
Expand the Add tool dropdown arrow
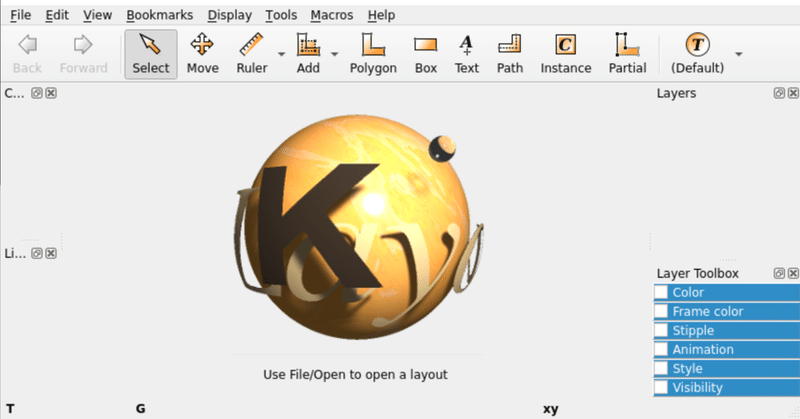coord(335,54)
